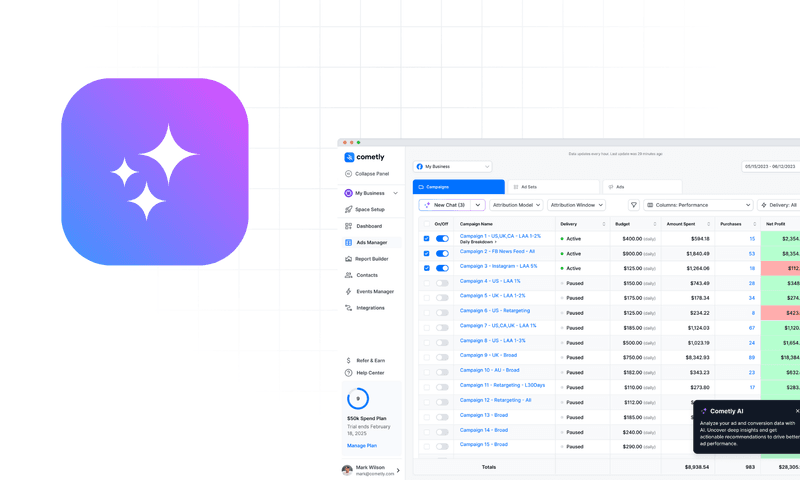Open the New Chat dropdown arrow
This screenshot has height=480, width=800.
pyautogui.click(x=478, y=205)
